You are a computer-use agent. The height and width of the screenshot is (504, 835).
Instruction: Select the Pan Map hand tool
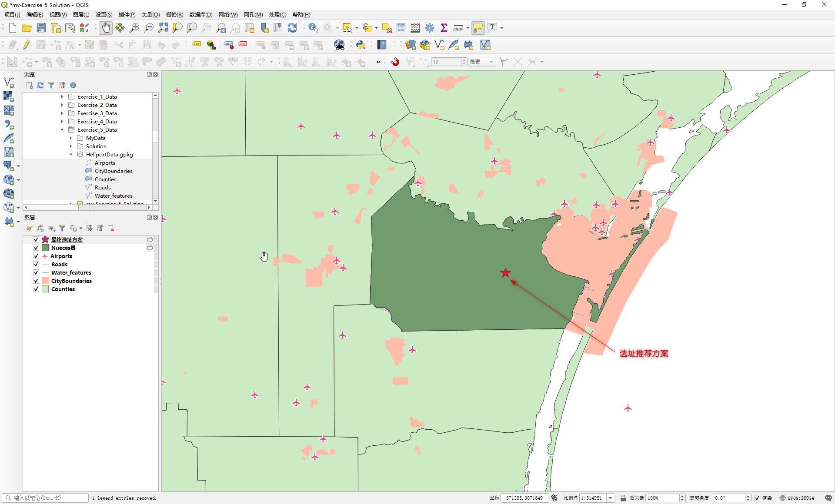pos(106,28)
